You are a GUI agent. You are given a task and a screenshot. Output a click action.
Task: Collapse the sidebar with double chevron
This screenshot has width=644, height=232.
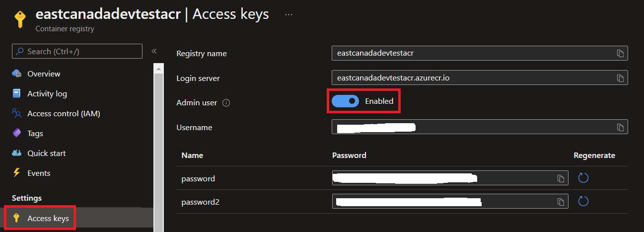[154, 51]
